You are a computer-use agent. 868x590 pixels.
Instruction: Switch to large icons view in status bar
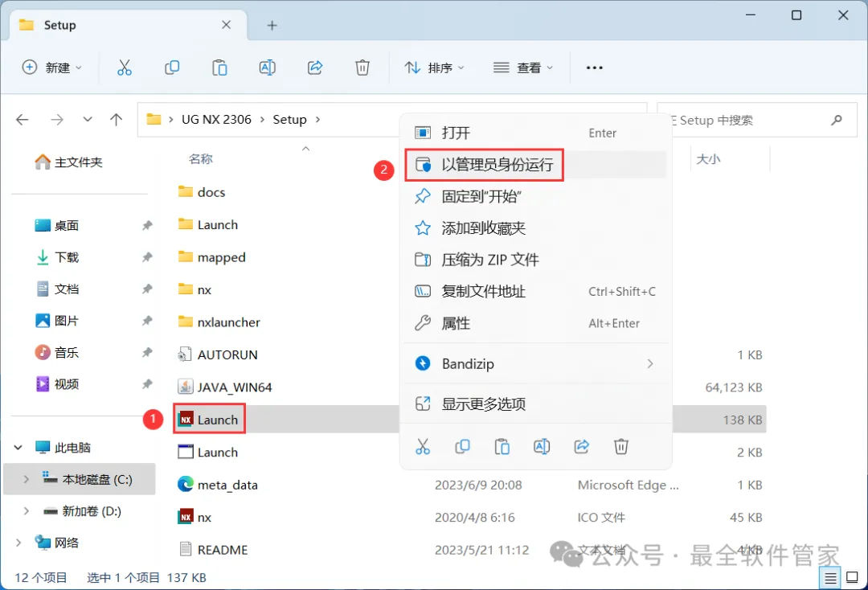coord(853,579)
